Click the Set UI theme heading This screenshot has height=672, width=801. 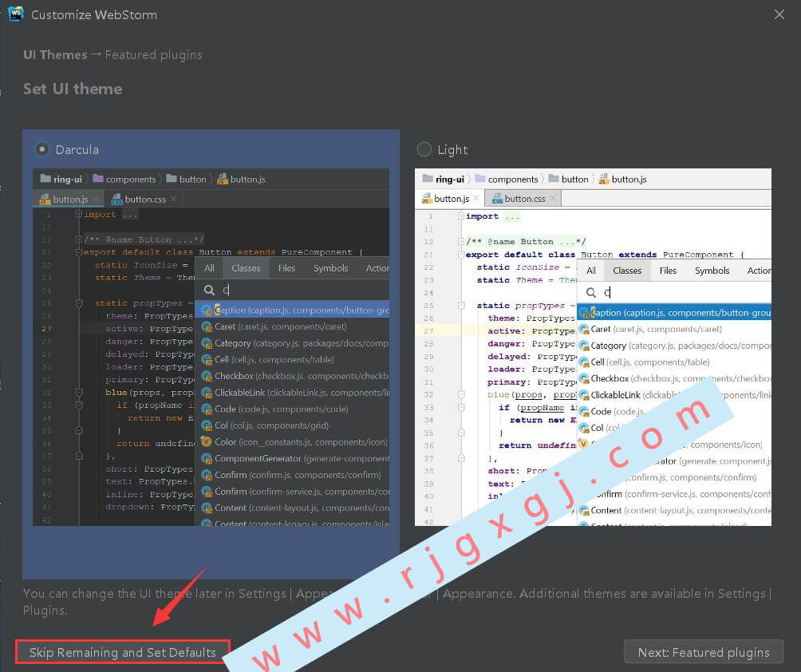tap(73, 89)
